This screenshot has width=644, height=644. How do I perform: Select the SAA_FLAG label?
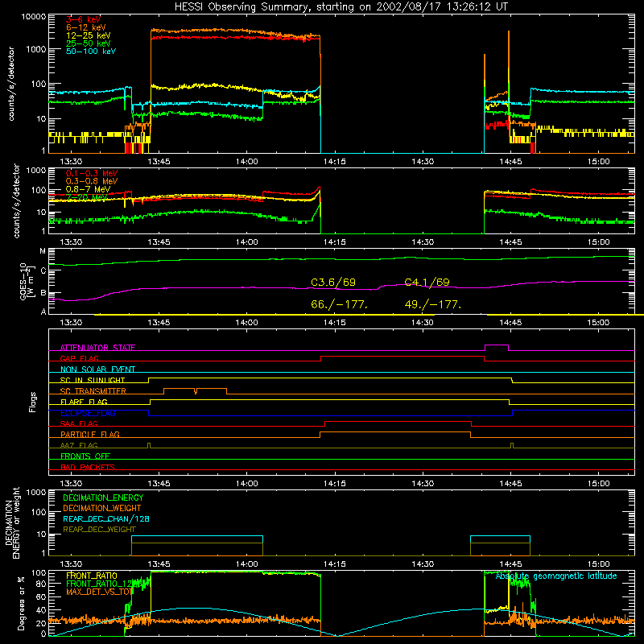79,423
